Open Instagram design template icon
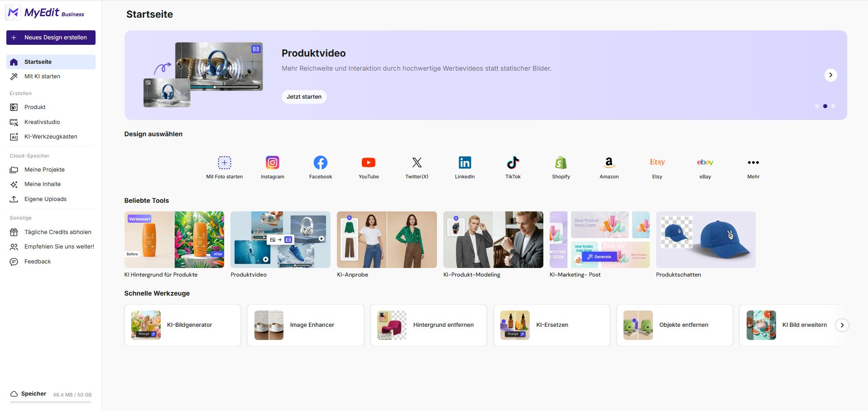The width and height of the screenshot is (868, 411). tap(273, 162)
